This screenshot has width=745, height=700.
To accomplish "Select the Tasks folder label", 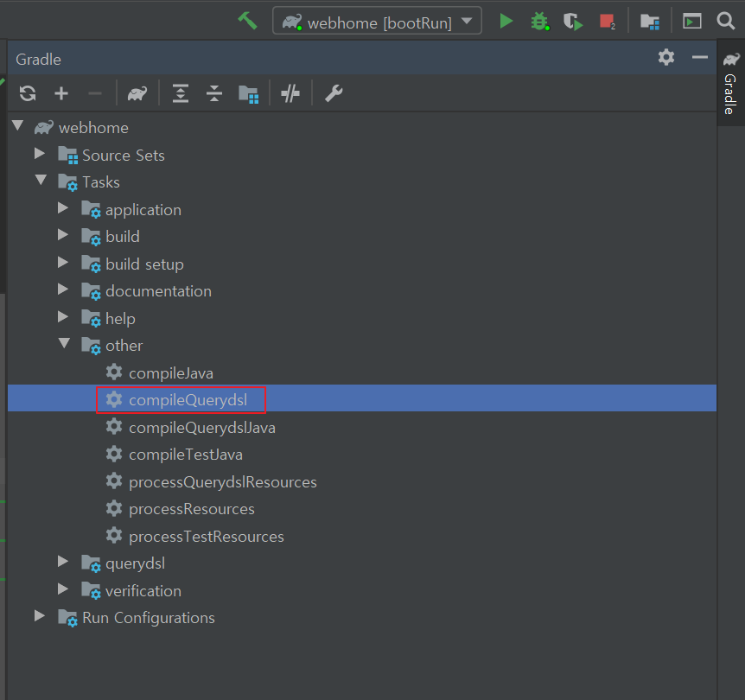I will pos(101,182).
